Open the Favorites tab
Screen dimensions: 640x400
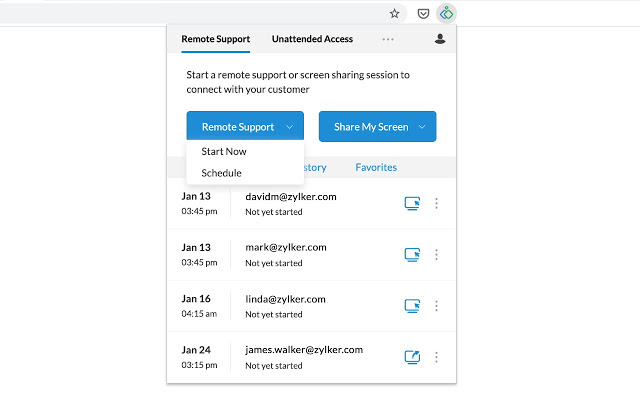(376, 167)
